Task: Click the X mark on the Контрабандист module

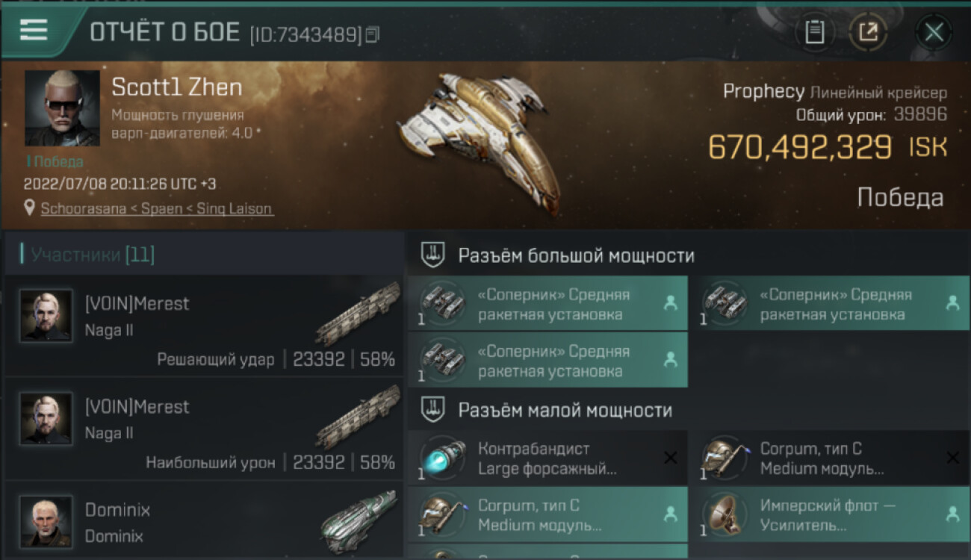Action: click(671, 458)
